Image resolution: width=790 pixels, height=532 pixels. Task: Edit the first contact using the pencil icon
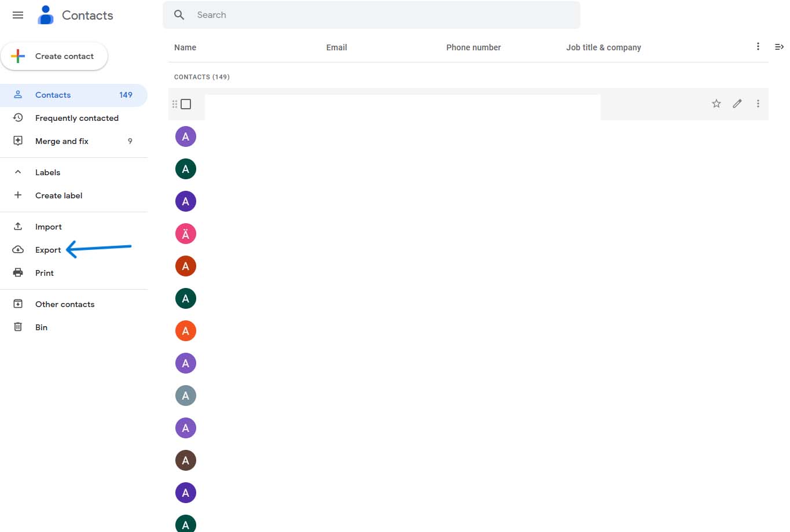click(x=737, y=104)
